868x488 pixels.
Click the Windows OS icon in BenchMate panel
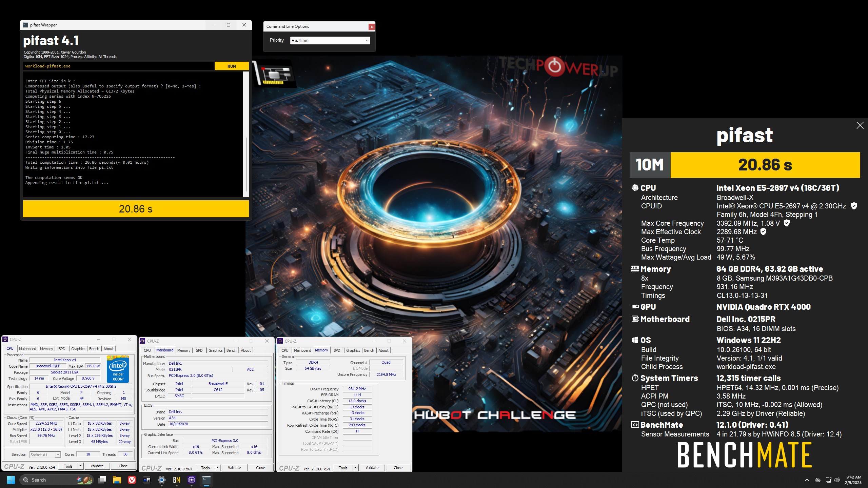pyautogui.click(x=635, y=340)
